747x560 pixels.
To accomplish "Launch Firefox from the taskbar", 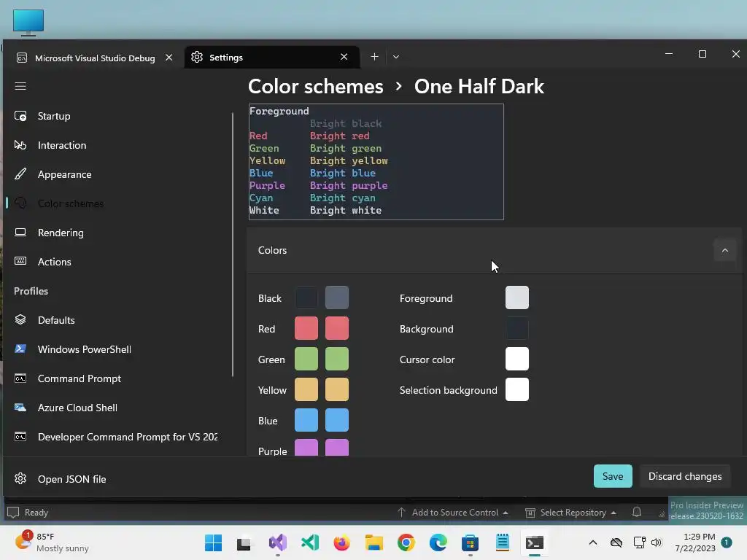I will [x=341, y=542].
